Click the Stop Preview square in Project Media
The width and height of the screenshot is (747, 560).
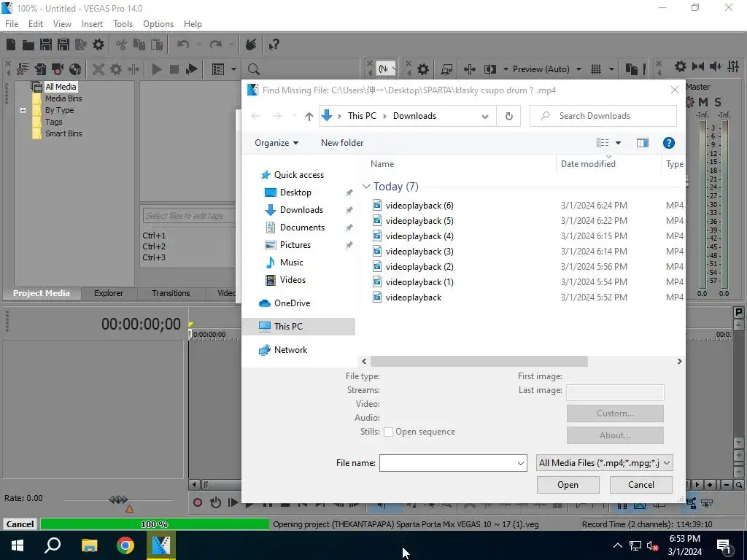click(x=174, y=69)
